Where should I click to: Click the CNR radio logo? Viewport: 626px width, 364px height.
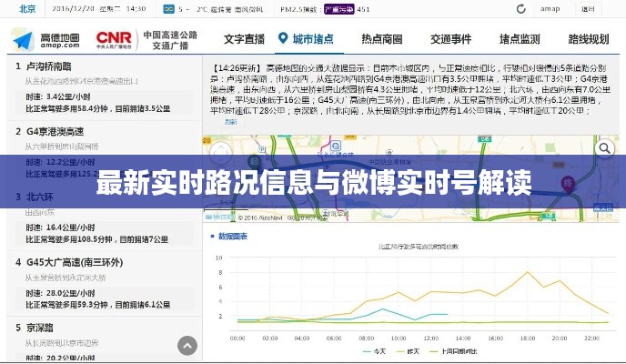(x=114, y=39)
